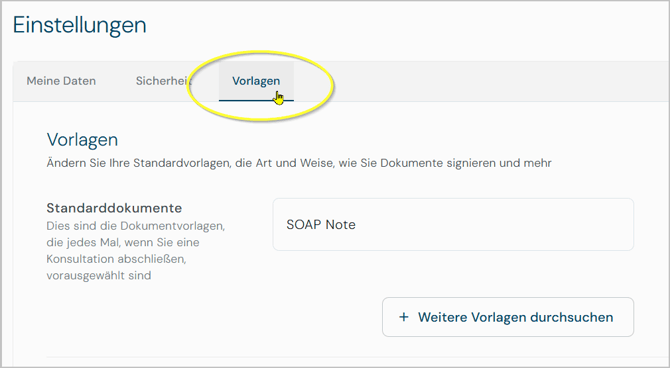Click the SOAP Note template field
The image size is (670, 368).
(x=453, y=224)
